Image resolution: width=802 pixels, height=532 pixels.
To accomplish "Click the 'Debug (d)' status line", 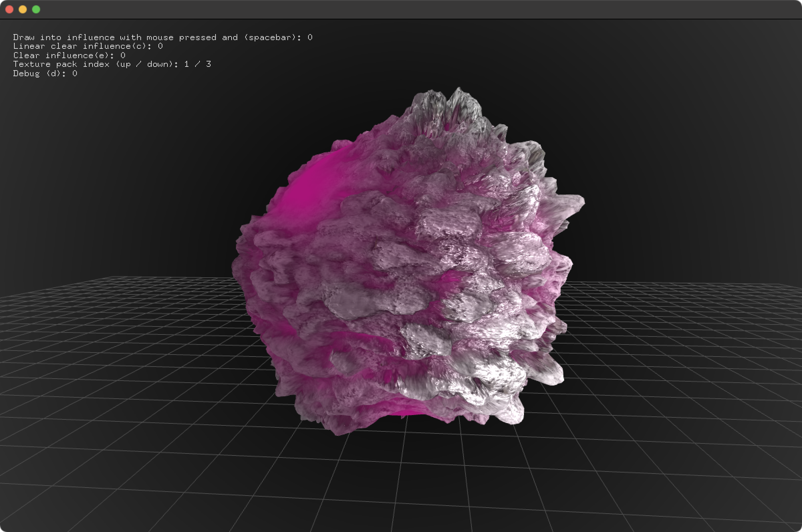I will pyautogui.click(x=45, y=73).
